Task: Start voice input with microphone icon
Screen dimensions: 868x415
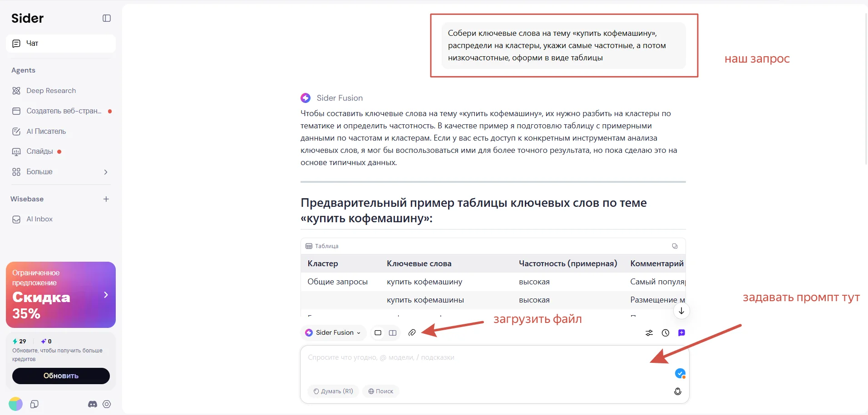Action: (678, 391)
